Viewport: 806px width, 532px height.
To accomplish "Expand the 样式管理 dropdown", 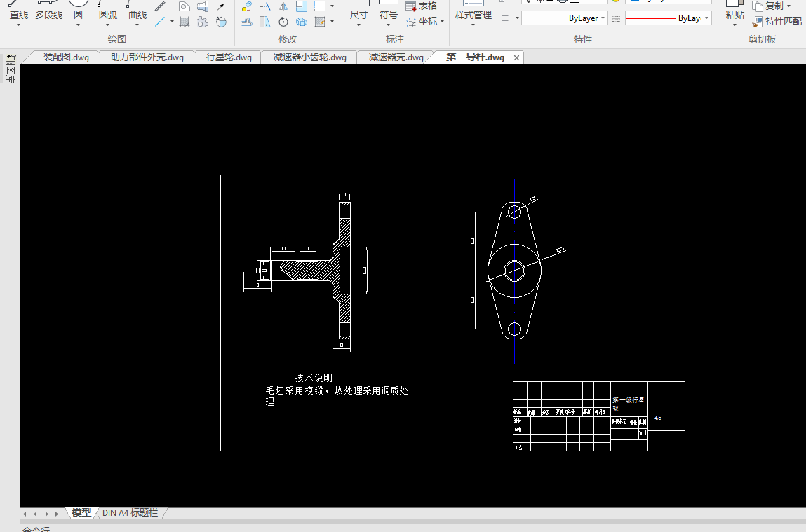I will [x=473, y=25].
